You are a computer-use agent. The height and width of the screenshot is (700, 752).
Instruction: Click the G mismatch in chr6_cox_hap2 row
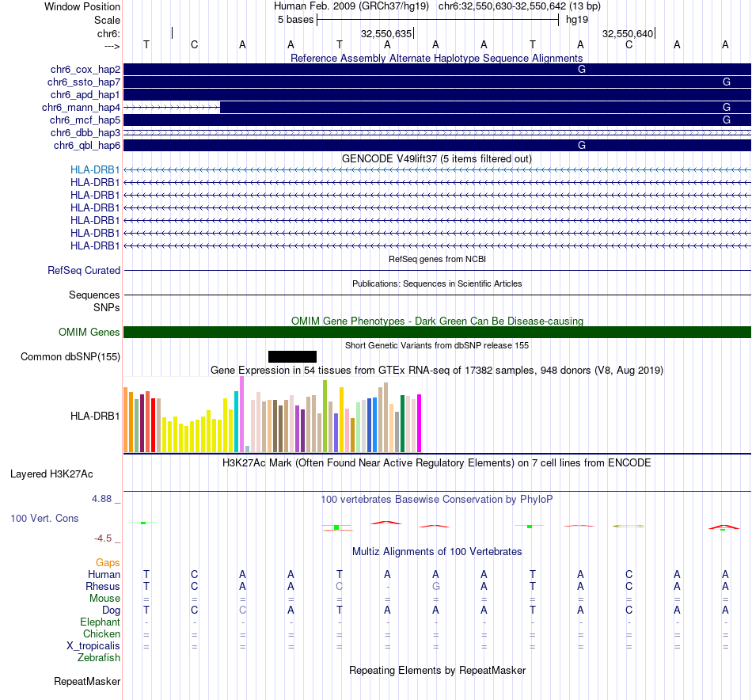pyautogui.click(x=582, y=70)
